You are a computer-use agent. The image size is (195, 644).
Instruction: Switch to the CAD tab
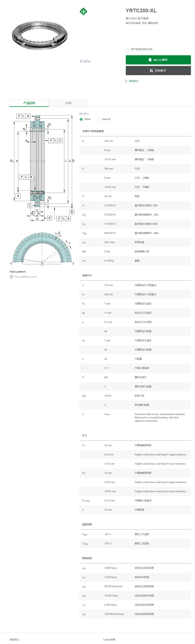(68, 103)
